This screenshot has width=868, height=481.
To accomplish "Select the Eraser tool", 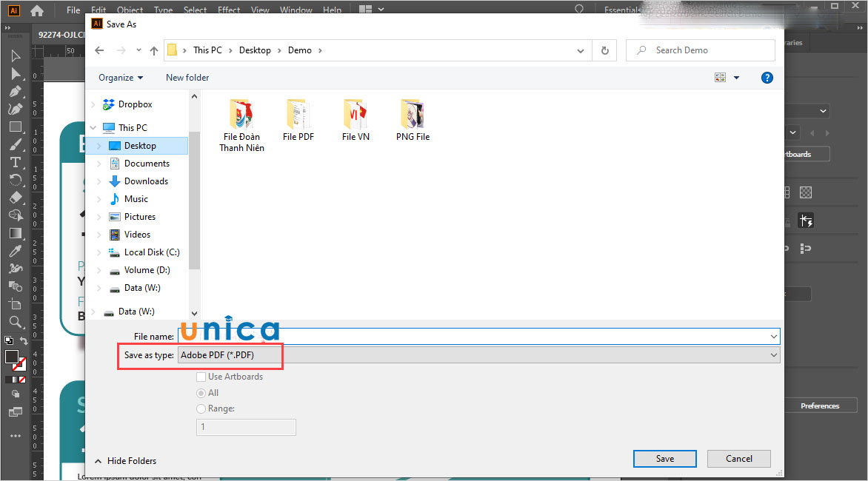I will tap(15, 197).
